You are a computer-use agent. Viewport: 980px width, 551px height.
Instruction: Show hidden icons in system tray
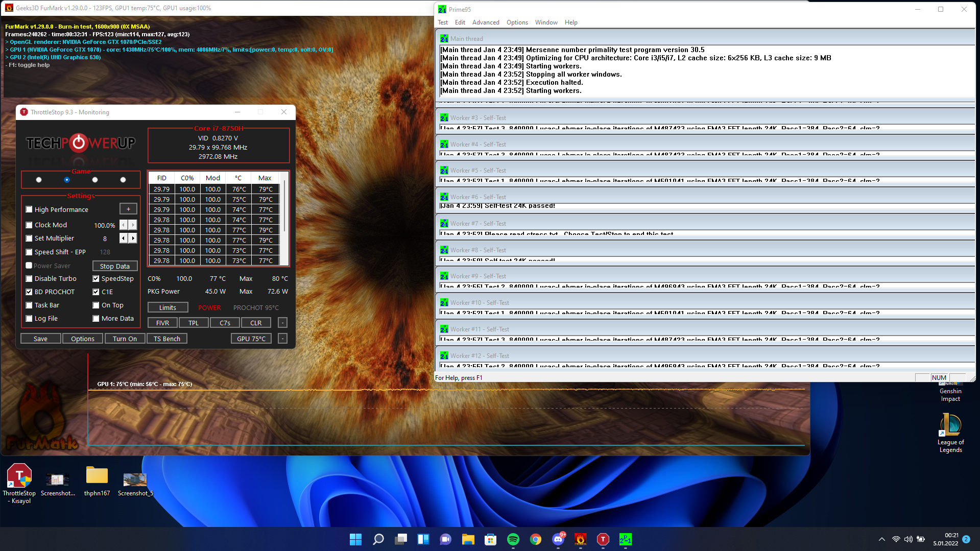881,539
